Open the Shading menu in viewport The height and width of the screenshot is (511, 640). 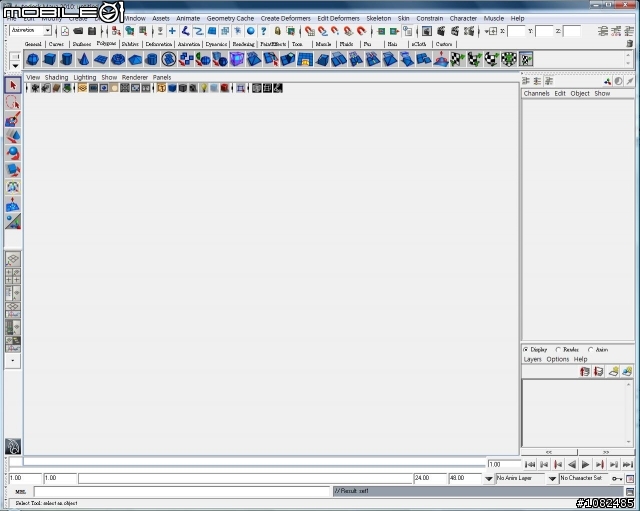click(56, 77)
